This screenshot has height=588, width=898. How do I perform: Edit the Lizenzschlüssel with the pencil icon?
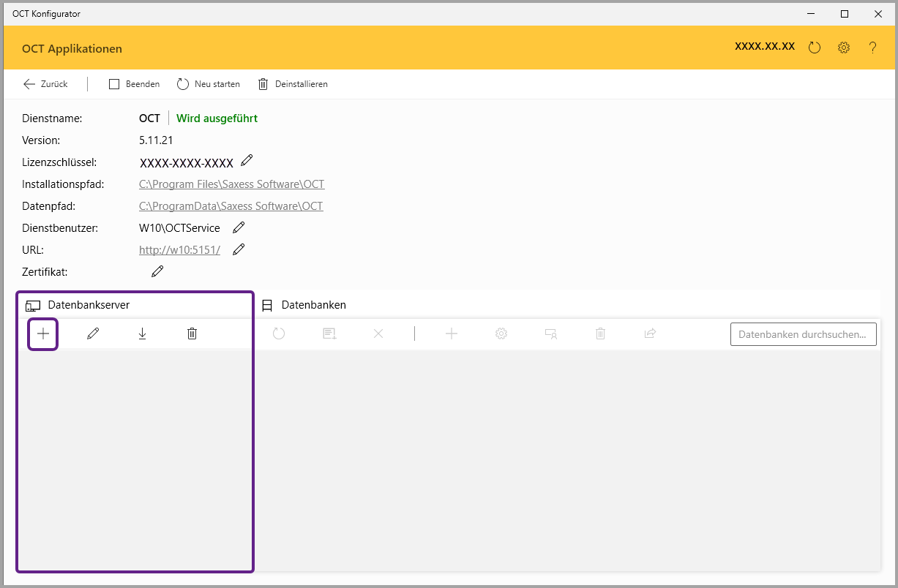(x=247, y=160)
